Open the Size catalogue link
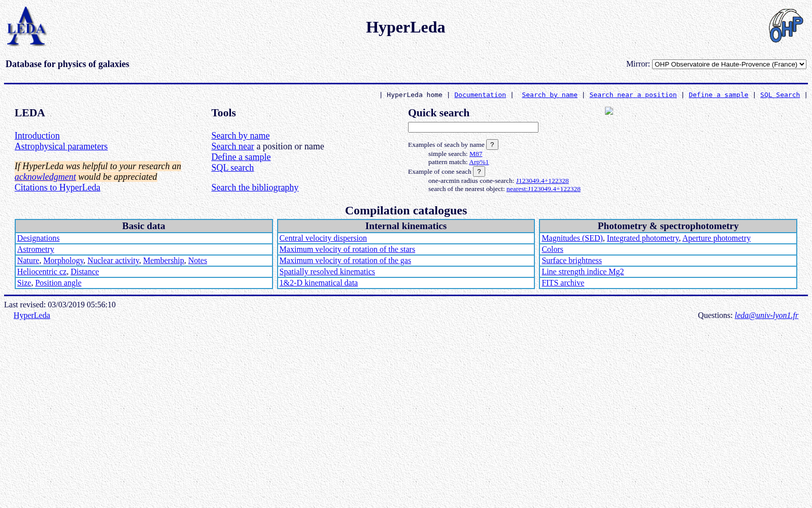 coord(24,283)
